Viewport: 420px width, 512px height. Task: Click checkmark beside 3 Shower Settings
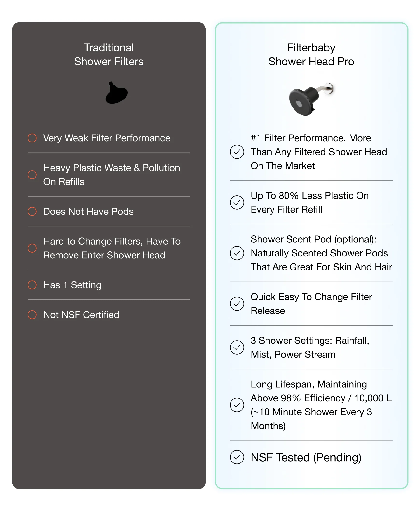tap(237, 347)
